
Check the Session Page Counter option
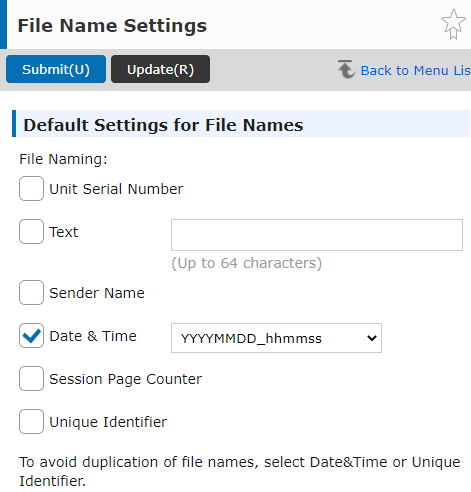pyautogui.click(x=31, y=379)
